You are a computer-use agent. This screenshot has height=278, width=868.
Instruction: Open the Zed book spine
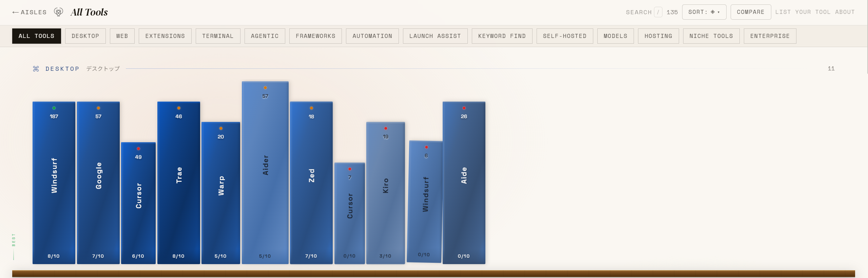311,183
